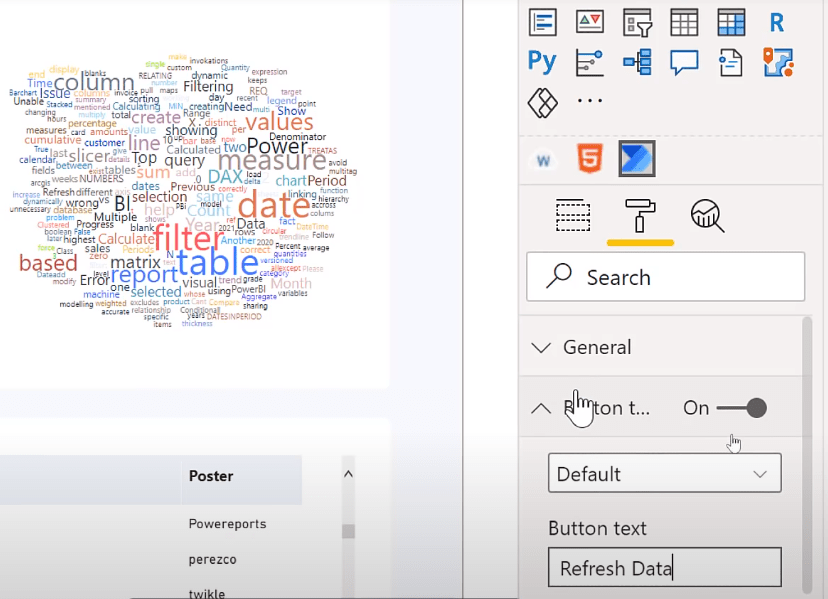Click the word 'table' in cloud
The image size is (828, 599).
coord(217,262)
